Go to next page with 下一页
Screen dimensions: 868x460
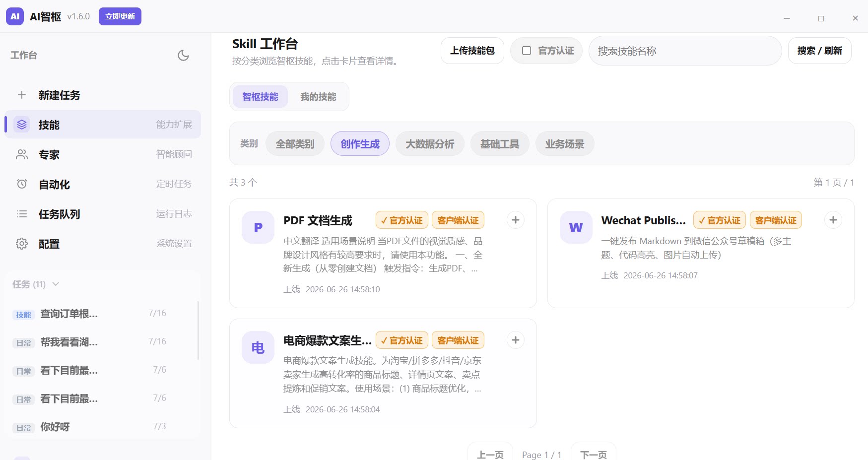coord(594,454)
